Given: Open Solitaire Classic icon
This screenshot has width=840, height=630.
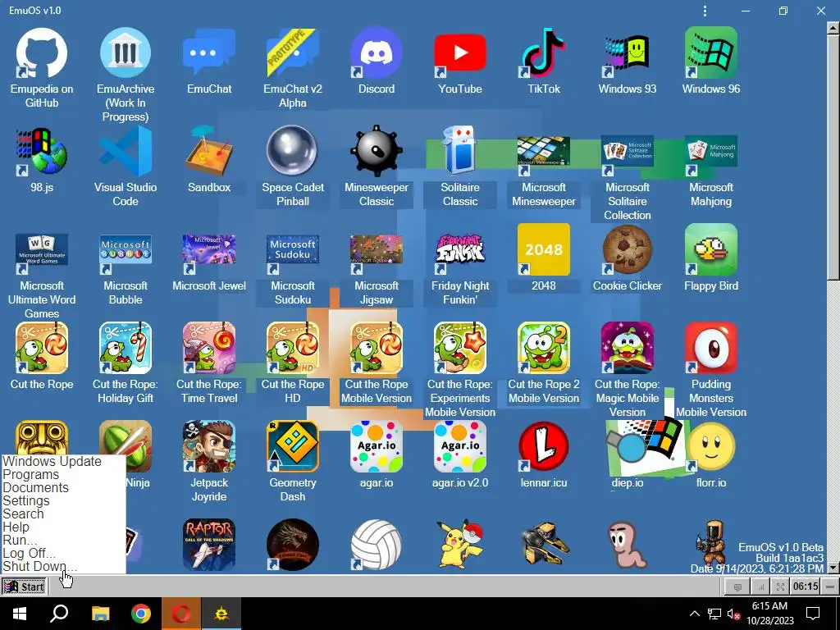Looking at the screenshot, I should coord(459,152).
